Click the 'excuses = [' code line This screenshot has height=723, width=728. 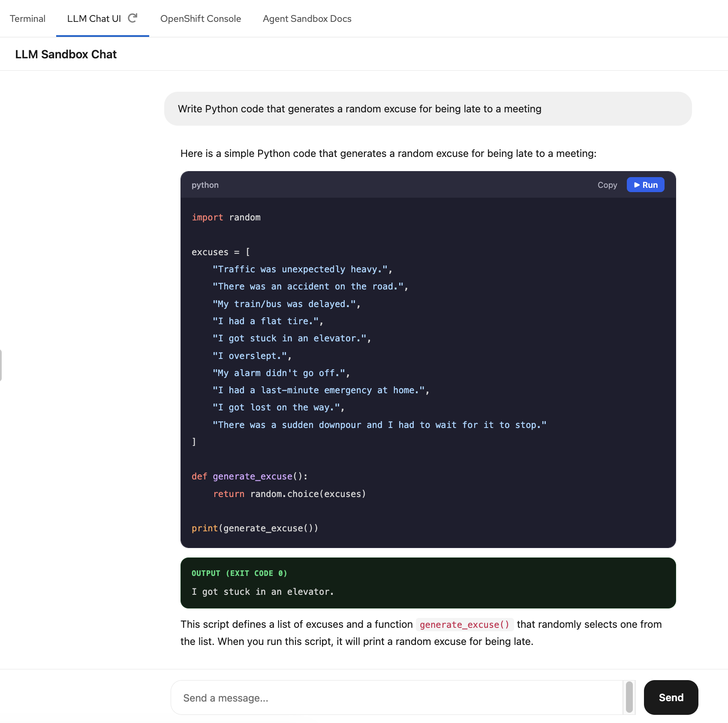click(x=221, y=252)
